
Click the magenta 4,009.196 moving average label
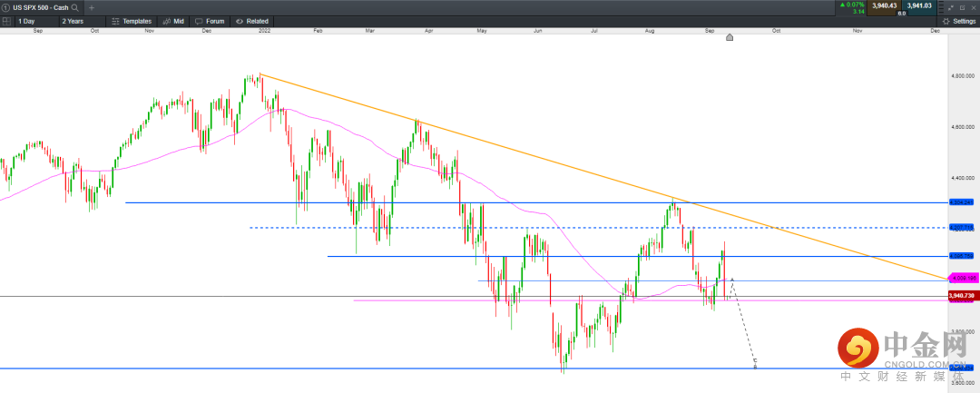click(961, 277)
